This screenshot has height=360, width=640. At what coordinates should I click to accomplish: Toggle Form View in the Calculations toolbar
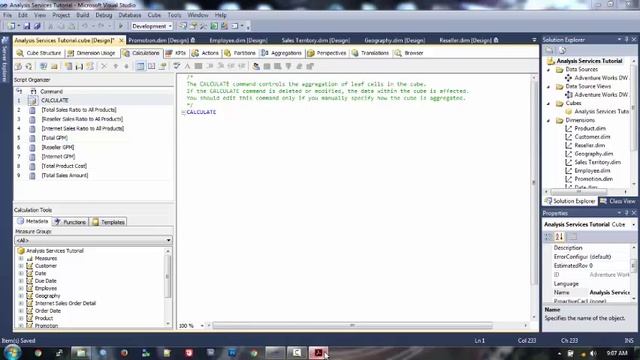[x=140, y=66]
